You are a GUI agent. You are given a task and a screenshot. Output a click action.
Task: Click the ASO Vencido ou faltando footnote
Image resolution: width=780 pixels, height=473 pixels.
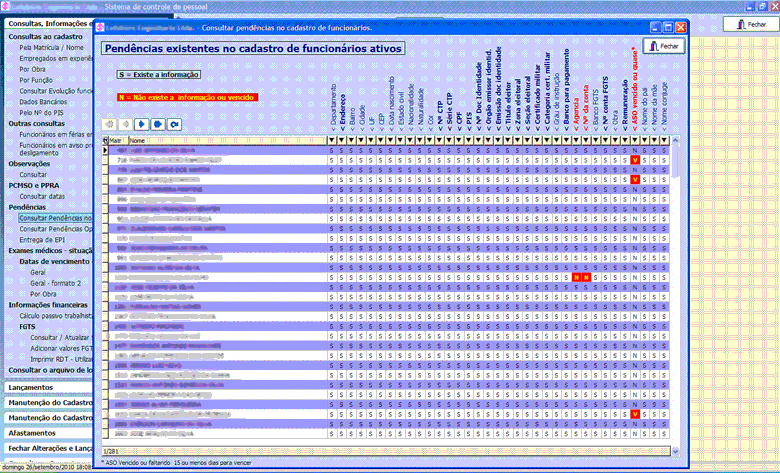coord(177,463)
